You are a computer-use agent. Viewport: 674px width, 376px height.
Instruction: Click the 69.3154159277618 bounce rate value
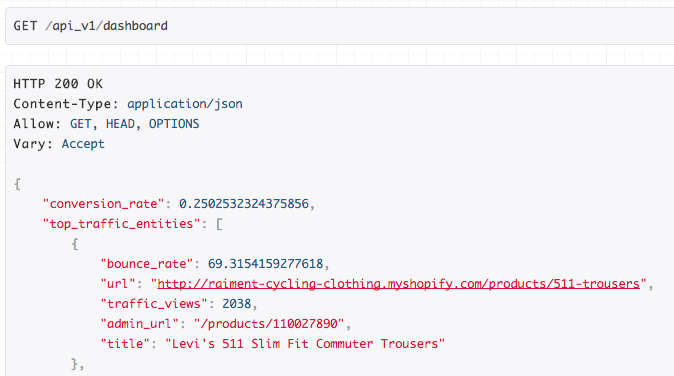(x=265, y=263)
